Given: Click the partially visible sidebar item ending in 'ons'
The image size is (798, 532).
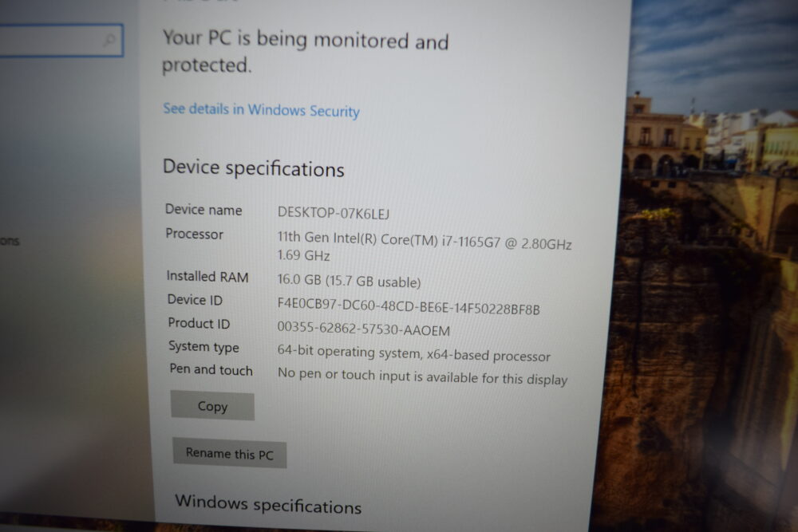Looking at the screenshot, I should pos(9,241).
